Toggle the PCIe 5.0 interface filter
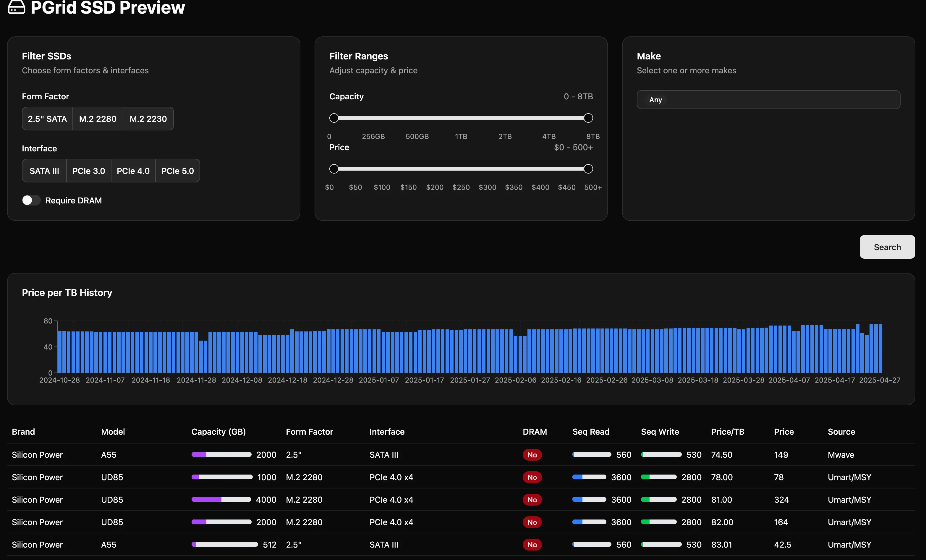The height and width of the screenshot is (560, 926). pyautogui.click(x=177, y=171)
